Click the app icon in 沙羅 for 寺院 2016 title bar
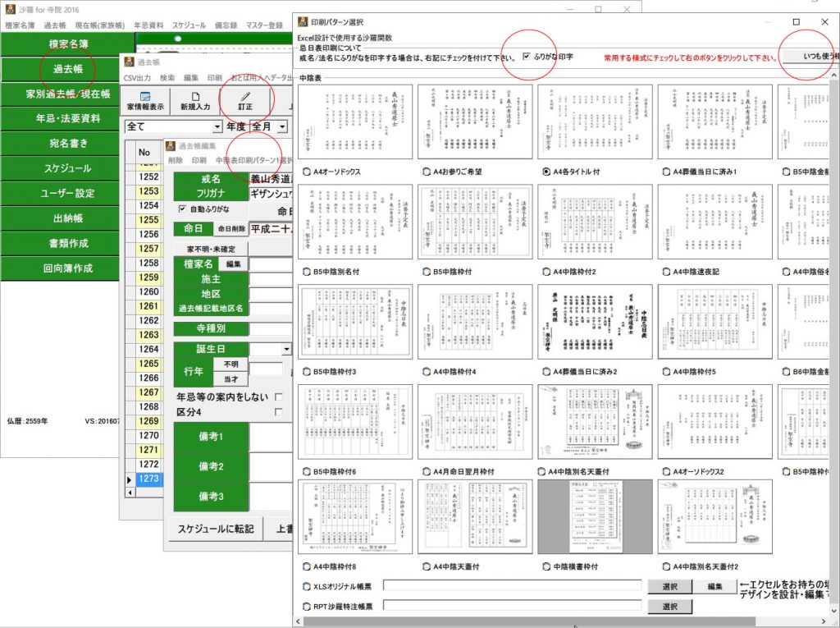The width and height of the screenshot is (840, 628). (x=10, y=9)
